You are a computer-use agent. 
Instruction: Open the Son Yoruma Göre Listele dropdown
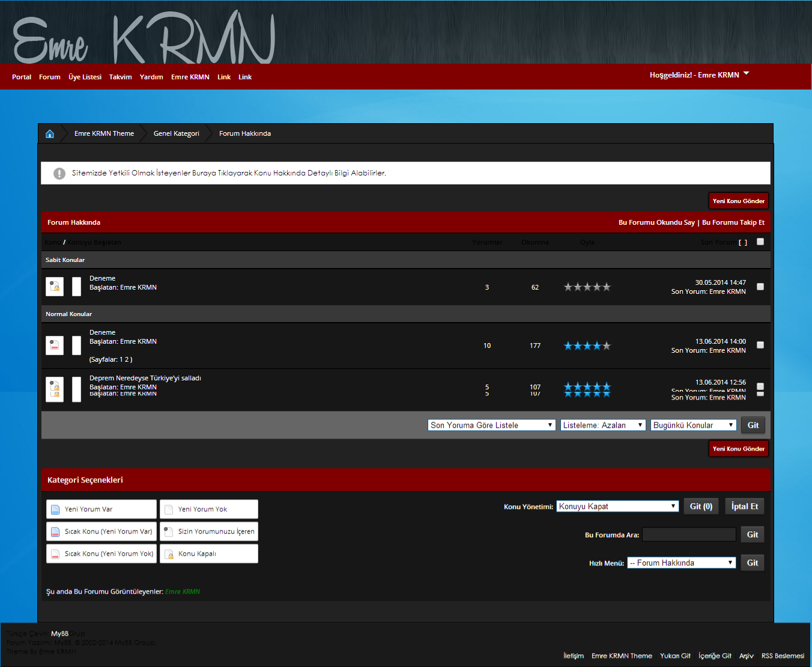492,425
